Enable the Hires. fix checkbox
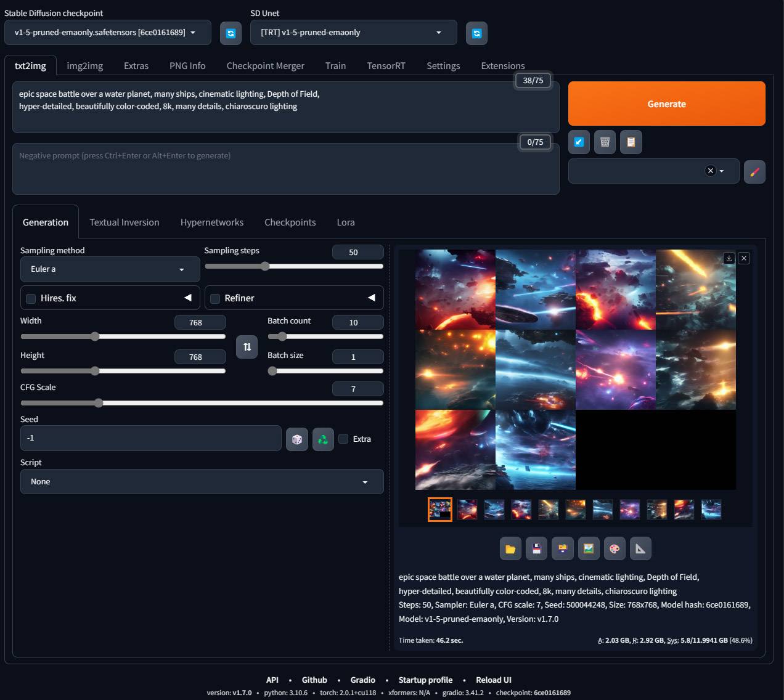784x700 pixels. tap(31, 299)
